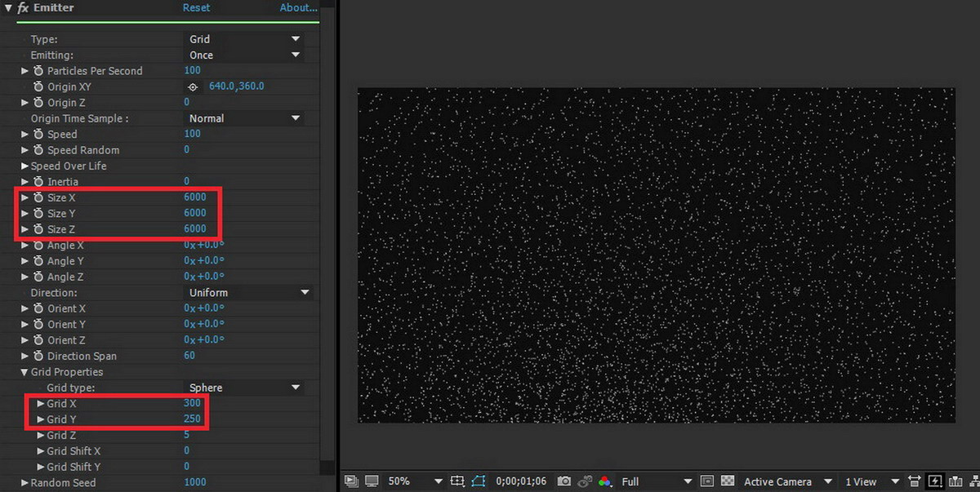Toggle the mask and shape path visibility icon
This screenshot has height=492, width=980.
click(478, 482)
